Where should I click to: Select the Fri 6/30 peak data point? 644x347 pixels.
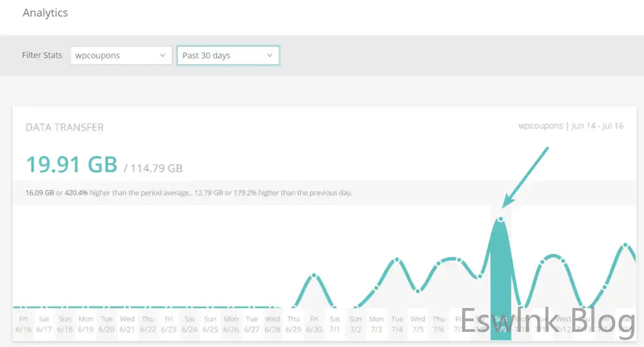[314, 275]
